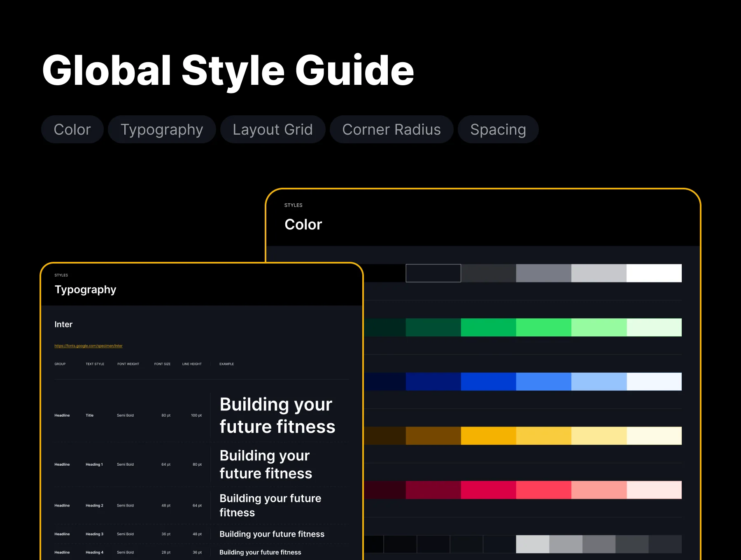Pick the medium blue-gray swatch in the neutral row
The height and width of the screenshot is (560, 741).
544,273
